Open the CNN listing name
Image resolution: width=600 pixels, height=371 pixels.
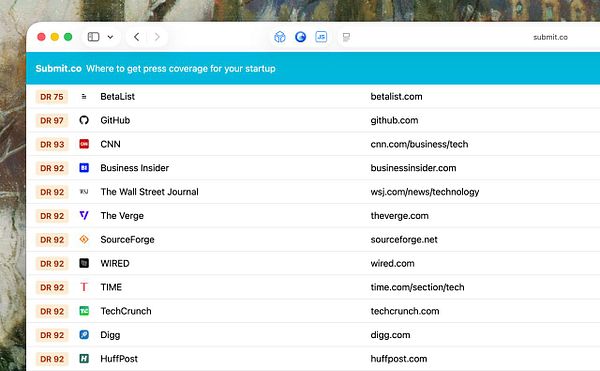(110, 144)
